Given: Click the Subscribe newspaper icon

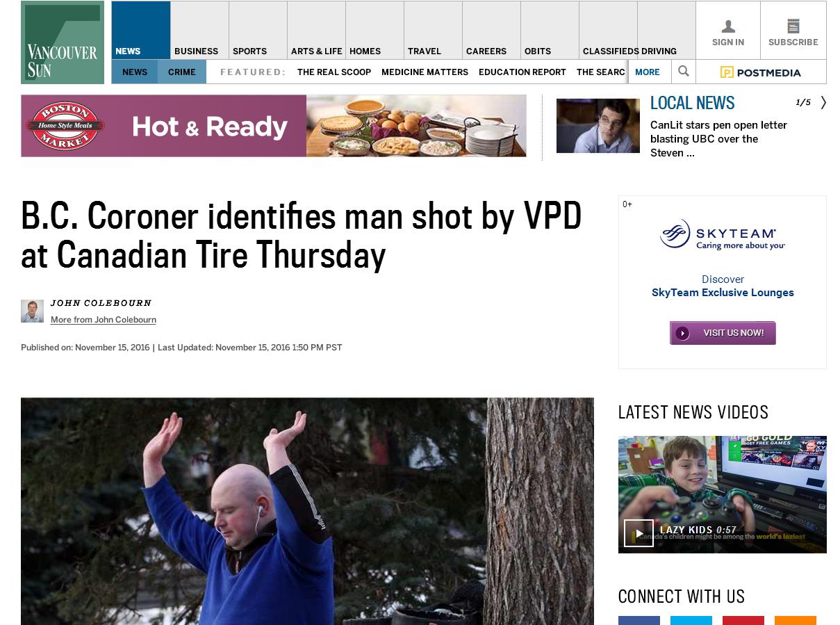Looking at the screenshot, I should (x=793, y=26).
